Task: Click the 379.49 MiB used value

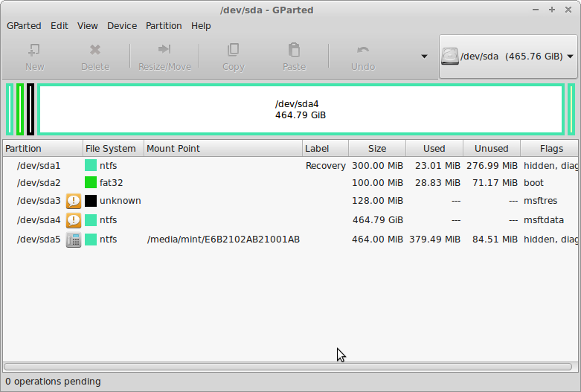Action: tap(434, 240)
